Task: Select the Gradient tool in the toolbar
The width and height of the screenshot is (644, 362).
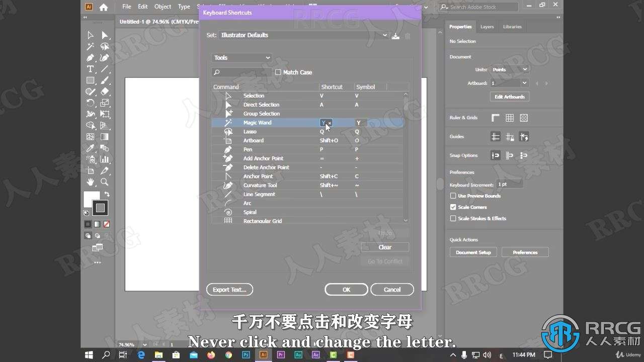Action: pyautogui.click(x=105, y=137)
